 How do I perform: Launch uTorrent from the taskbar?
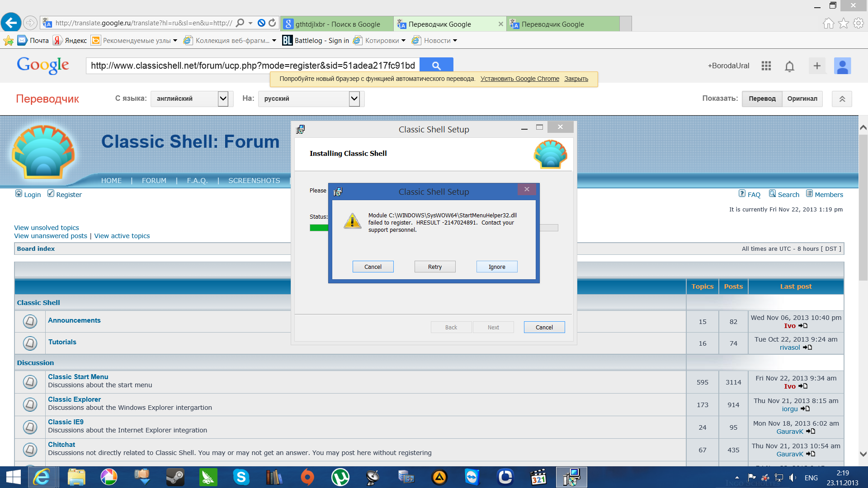340,477
